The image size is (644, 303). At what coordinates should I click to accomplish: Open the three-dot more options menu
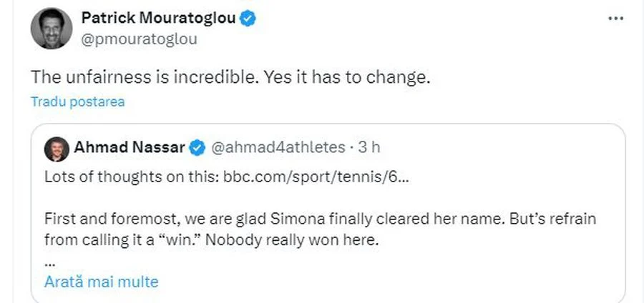coord(615,19)
